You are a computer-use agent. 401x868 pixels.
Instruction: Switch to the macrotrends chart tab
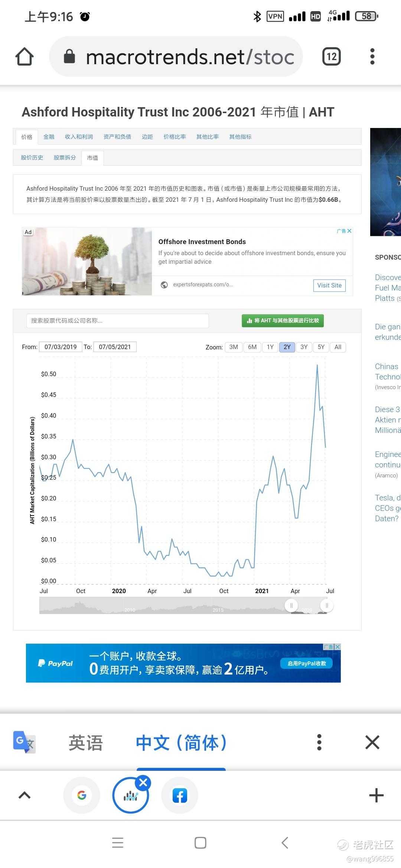[131, 796]
